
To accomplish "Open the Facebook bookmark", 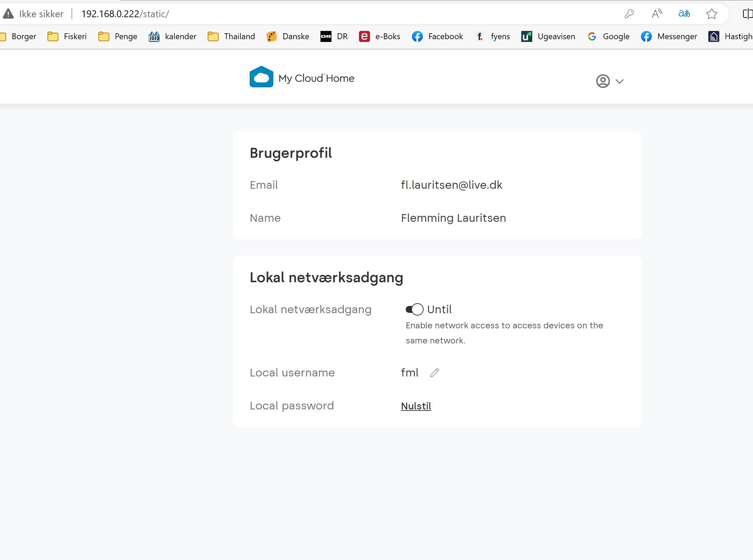I will click(x=437, y=36).
